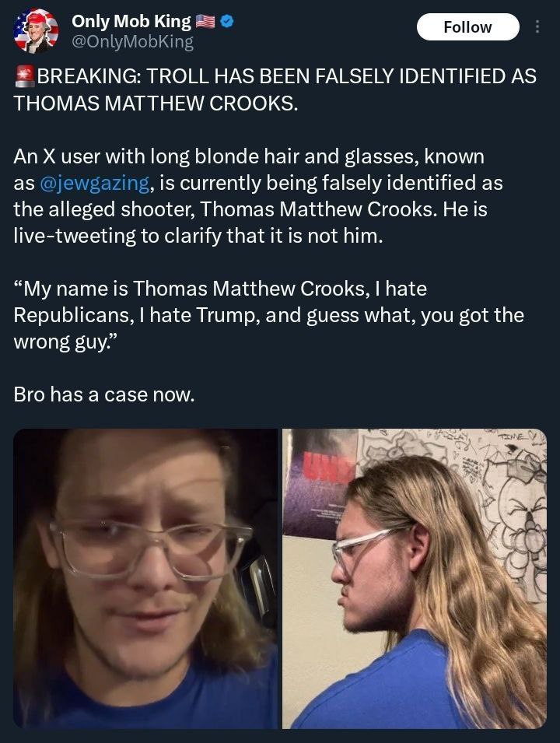Screen dimensions: 560x743
Task: Follow the Only Mob King account
Action: 467,27
